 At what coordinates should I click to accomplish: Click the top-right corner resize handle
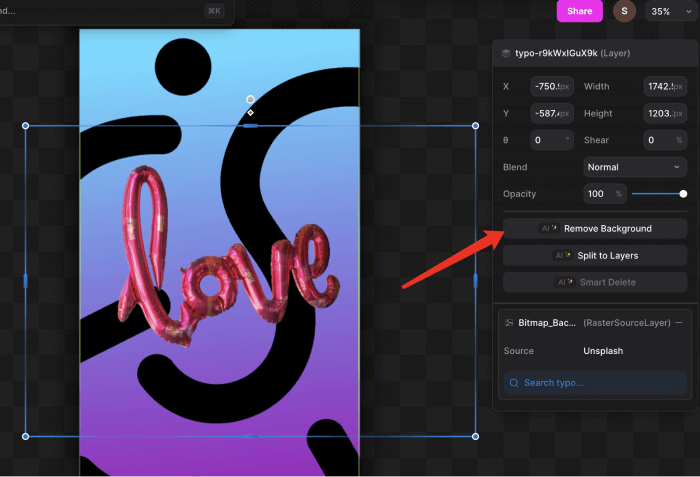pyautogui.click(x=475, y=127)
